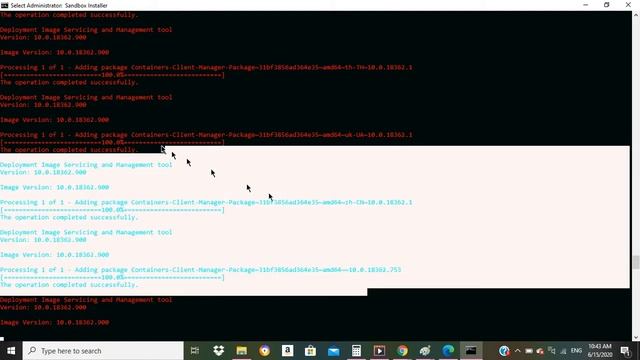Screen dimensions: 640x360
Task: Click the package line ending in 10.0.18362.753
Action: pos(201,270)
